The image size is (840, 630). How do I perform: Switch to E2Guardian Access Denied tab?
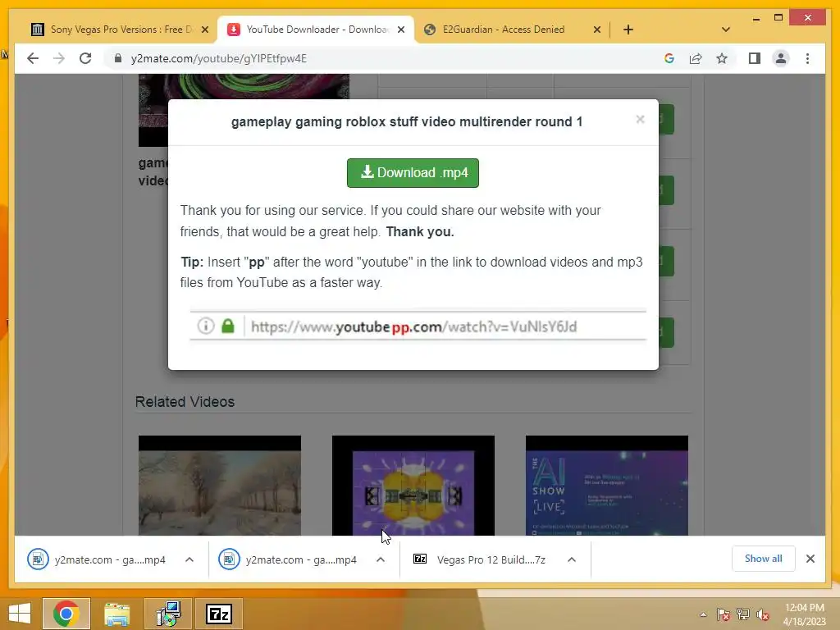504,30
